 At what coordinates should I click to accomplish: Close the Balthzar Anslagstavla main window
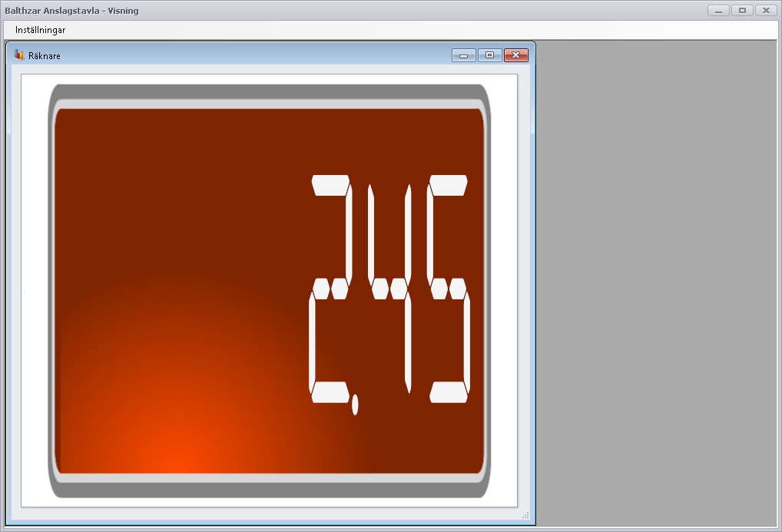pos(766,11)
